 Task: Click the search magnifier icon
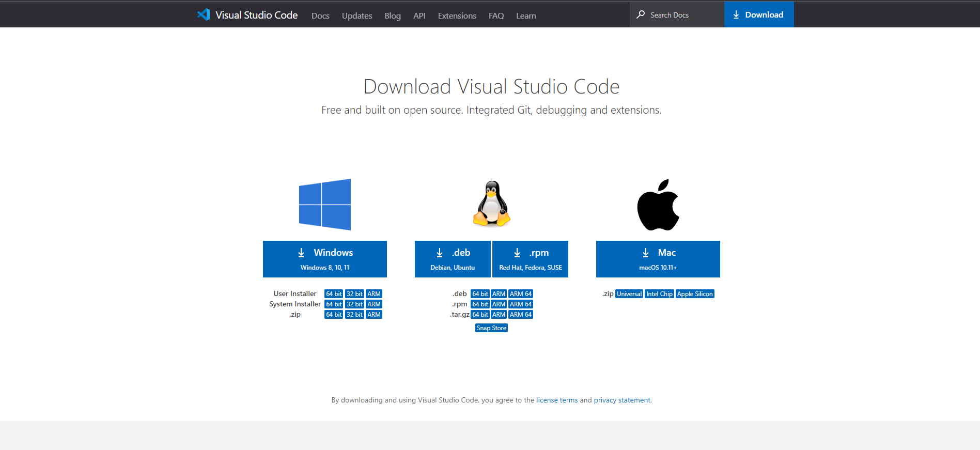coord(641,14)
